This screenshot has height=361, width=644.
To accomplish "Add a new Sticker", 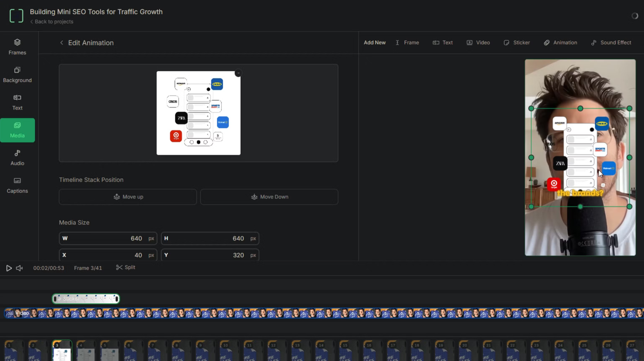I will pos(517,43).
